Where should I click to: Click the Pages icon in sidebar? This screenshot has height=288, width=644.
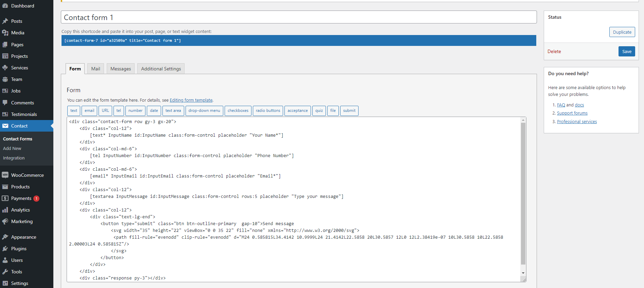click(5, 45)
